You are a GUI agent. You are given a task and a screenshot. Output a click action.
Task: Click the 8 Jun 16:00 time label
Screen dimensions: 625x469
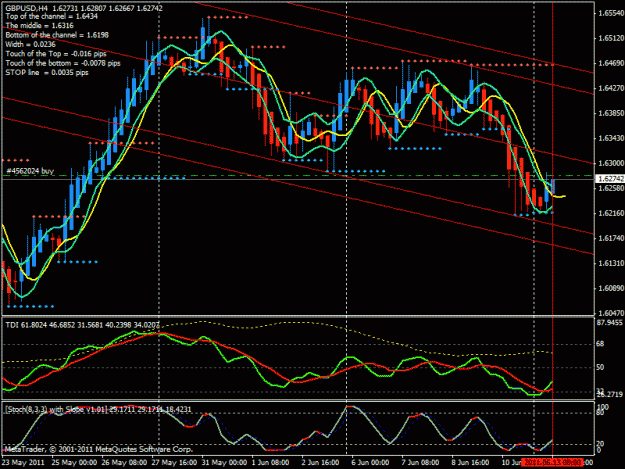point(470,462)
